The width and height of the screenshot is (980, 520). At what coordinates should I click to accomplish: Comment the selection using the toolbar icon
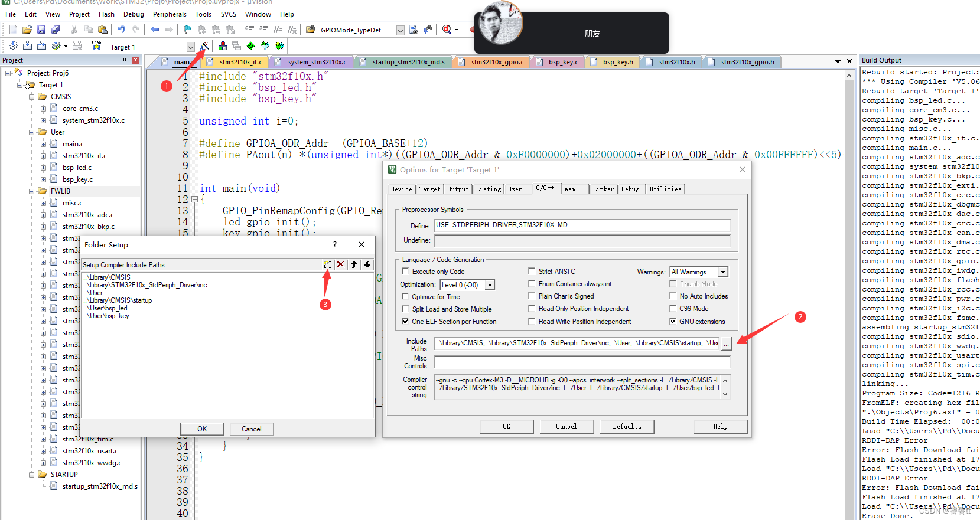point(278,30)
